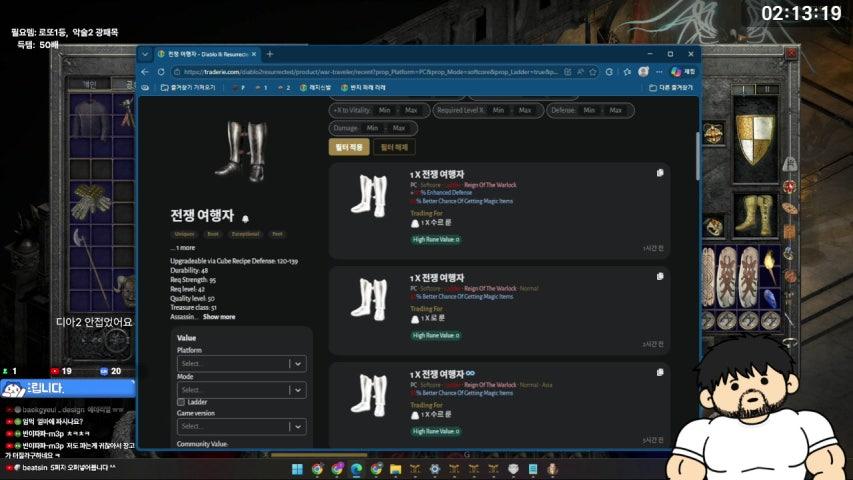Click the page vertical scrollbar
Viewport: 853px width, 480px height.
pyautogui.click(x=697, y=156)
